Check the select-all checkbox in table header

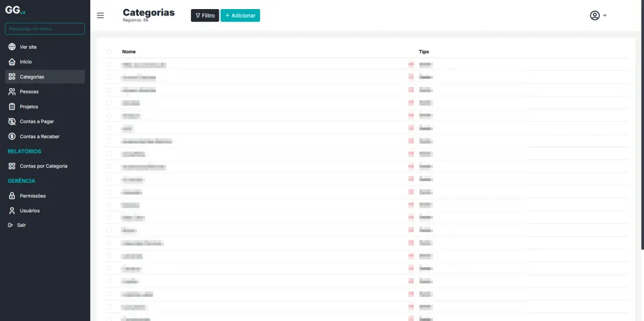click(x=109, y=52)
